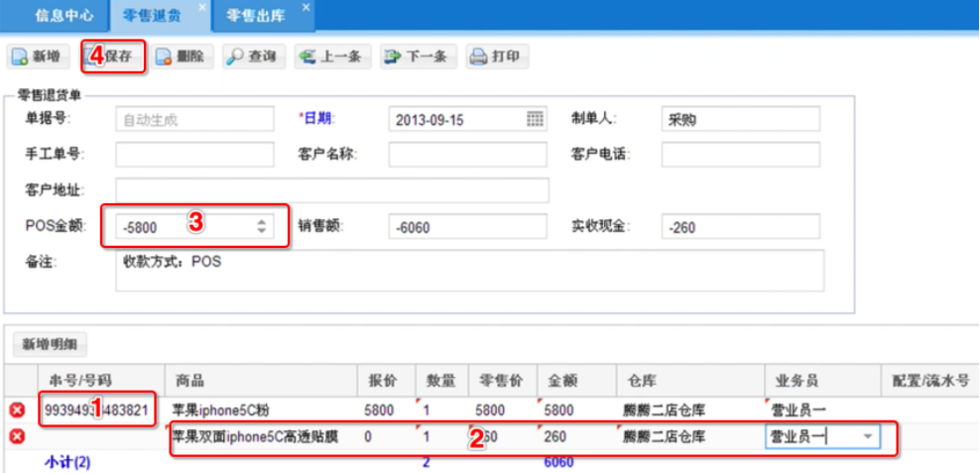Expand the 业务员 dropdown in second row
Image resolution: width=980 pixels, height=473 pixels.
point(869,436)
